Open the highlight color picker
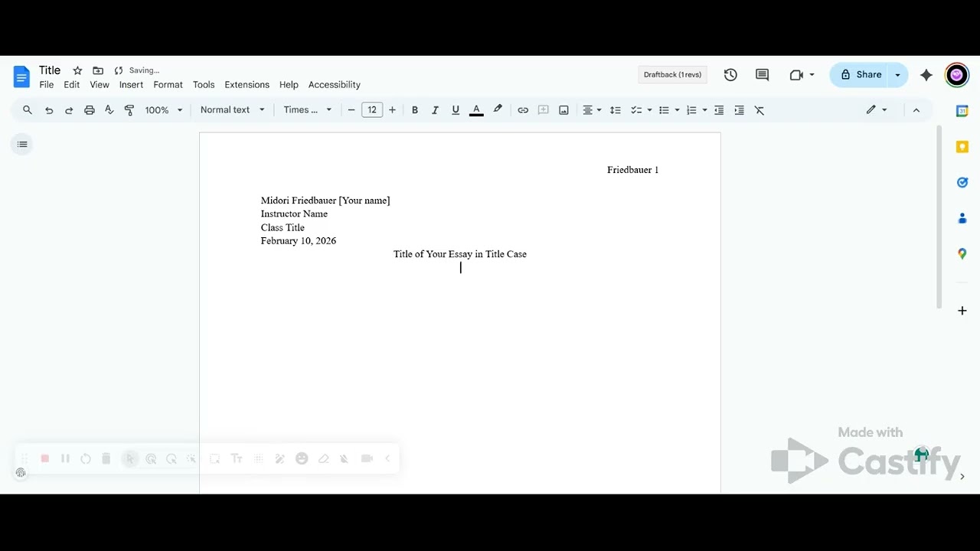Viewport: 980px width, 551px height. [x=498, y=110]
